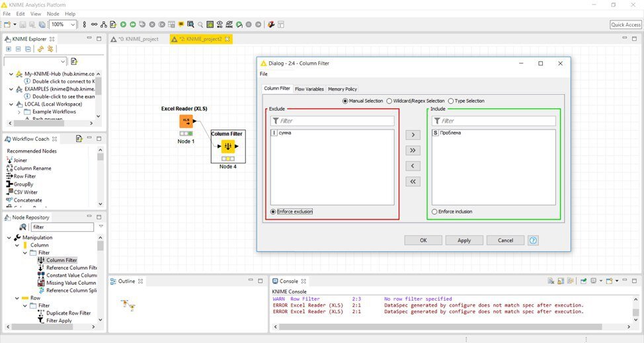Open the 100% zoom dropdown

pos(73,24)
